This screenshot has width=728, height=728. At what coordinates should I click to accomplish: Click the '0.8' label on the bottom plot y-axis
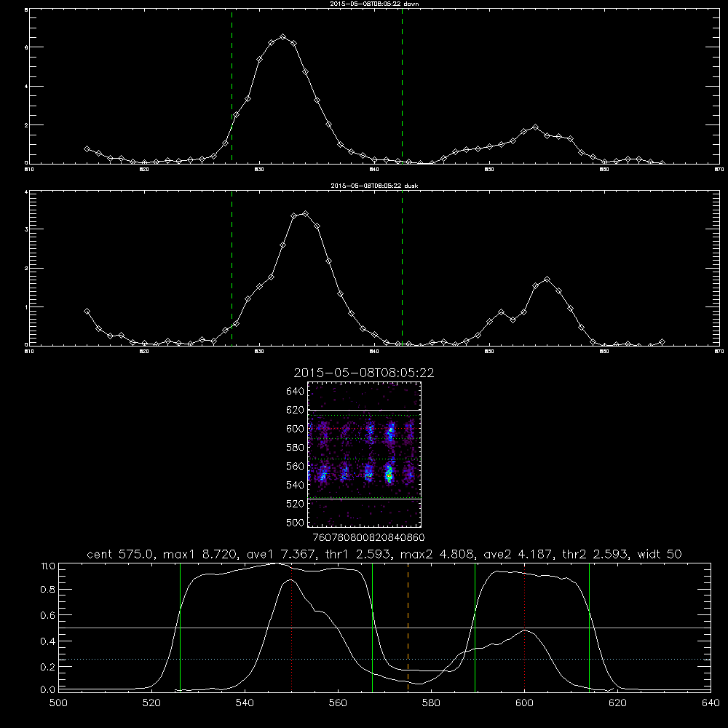(48, 590)
